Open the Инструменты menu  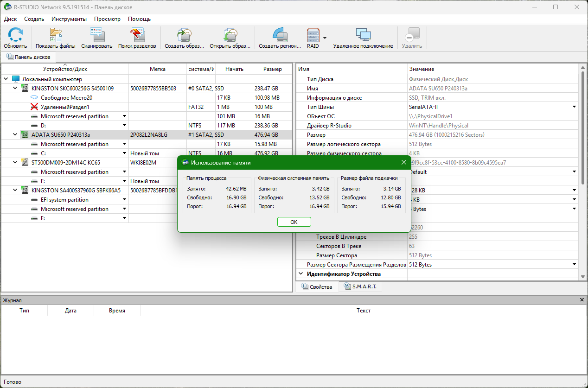(69, 19)
